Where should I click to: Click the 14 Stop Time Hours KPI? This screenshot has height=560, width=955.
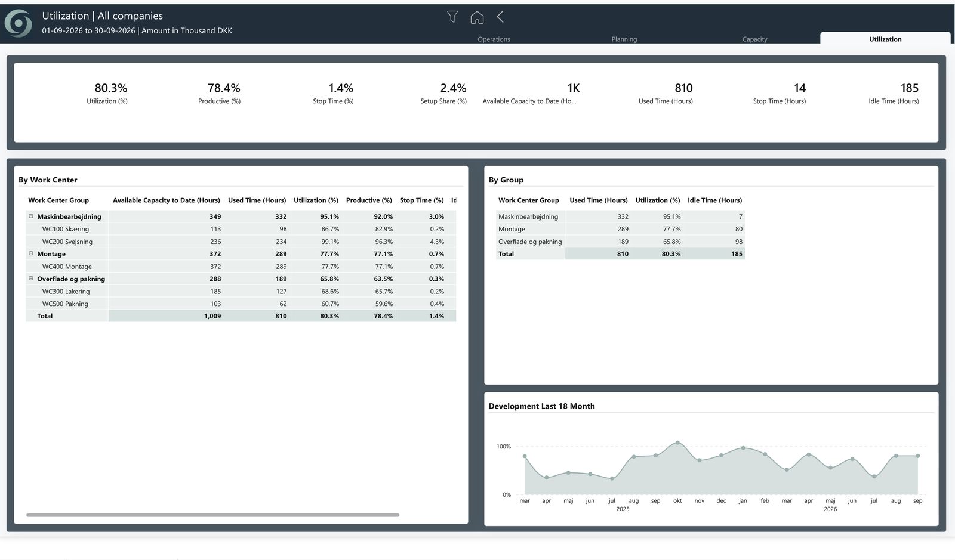pos(780,93)
